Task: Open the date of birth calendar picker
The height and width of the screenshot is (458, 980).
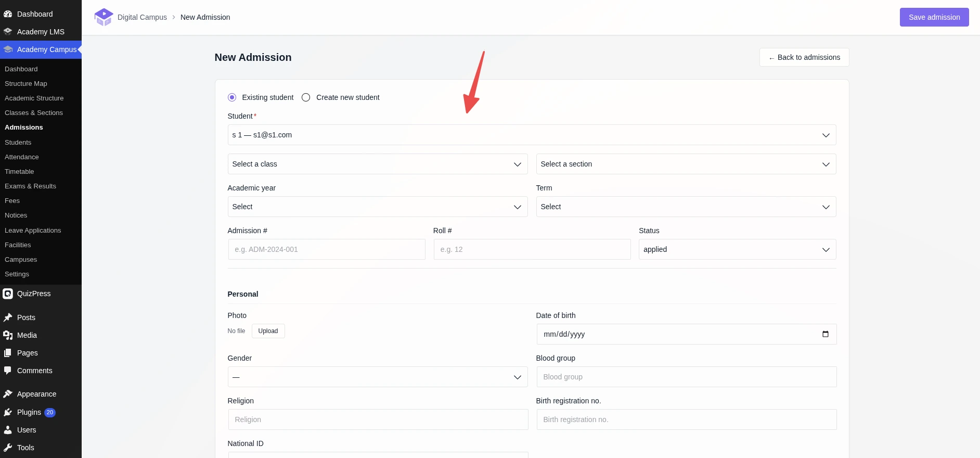Action: [x=825, y=334]
